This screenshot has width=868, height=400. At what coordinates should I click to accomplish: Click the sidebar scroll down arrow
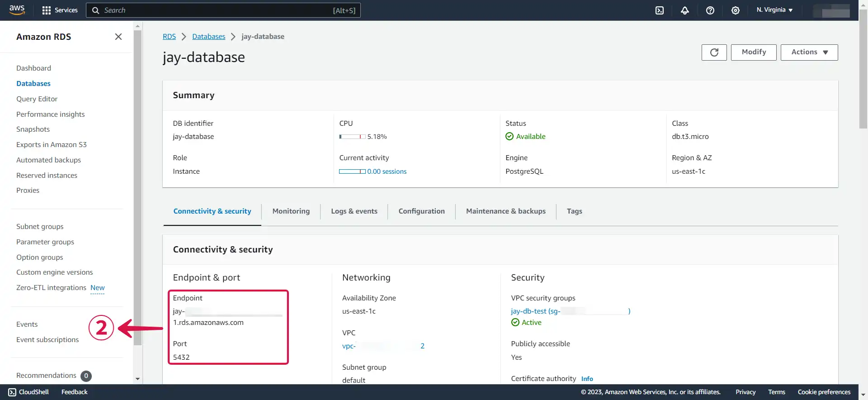(x=137, y=379)
